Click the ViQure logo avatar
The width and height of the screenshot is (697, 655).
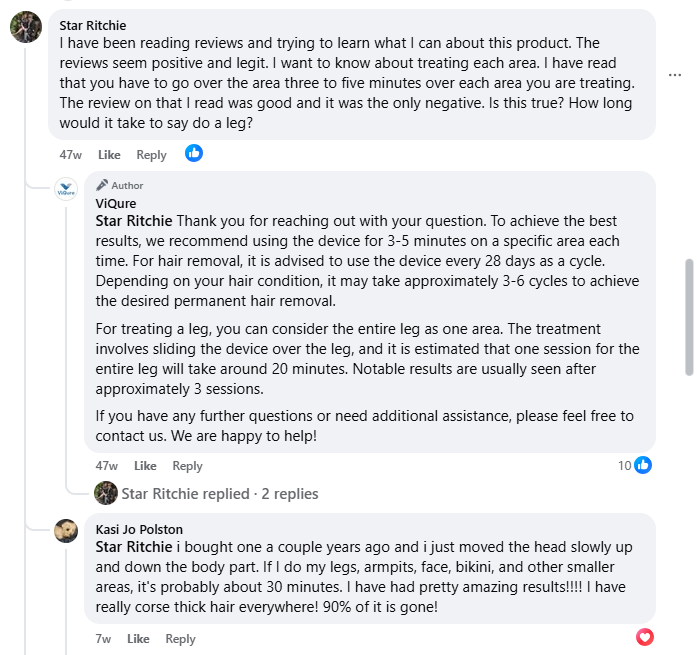(x=66, y=188)
